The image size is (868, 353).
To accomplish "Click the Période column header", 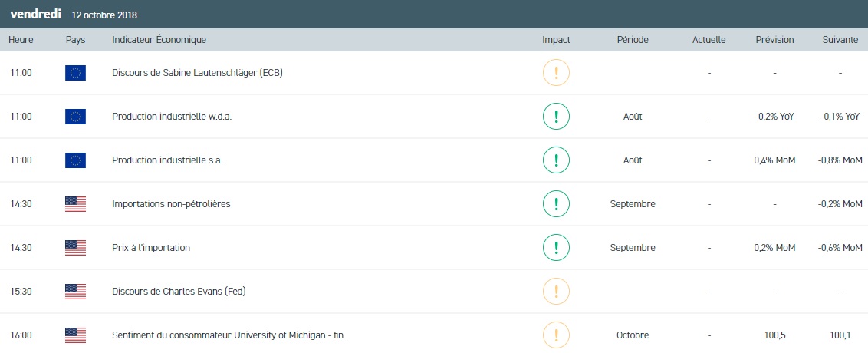I will [x=633, y=40].
